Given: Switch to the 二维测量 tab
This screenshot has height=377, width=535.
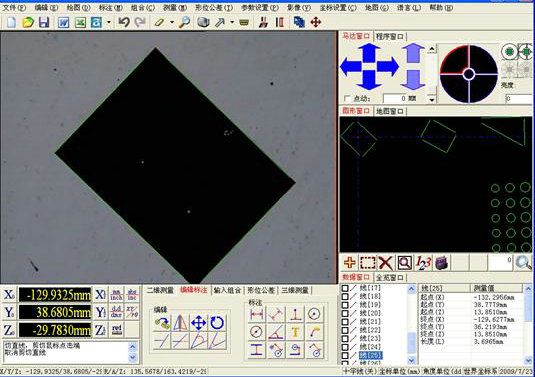Looking at the screenshot, I should [160, 290].
